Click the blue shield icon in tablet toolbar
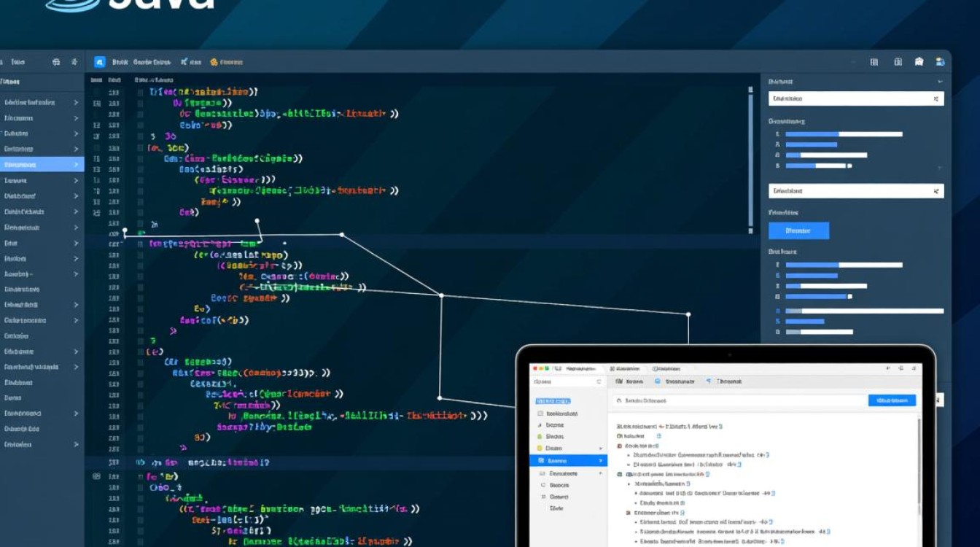This screenshot has height=547, width=980. 657,381
